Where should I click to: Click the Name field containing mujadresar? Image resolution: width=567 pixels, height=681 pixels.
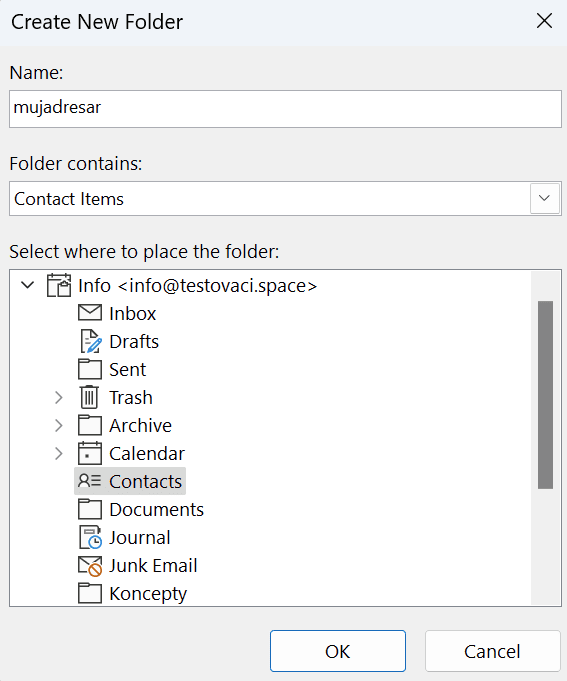[x=285, y=109]
